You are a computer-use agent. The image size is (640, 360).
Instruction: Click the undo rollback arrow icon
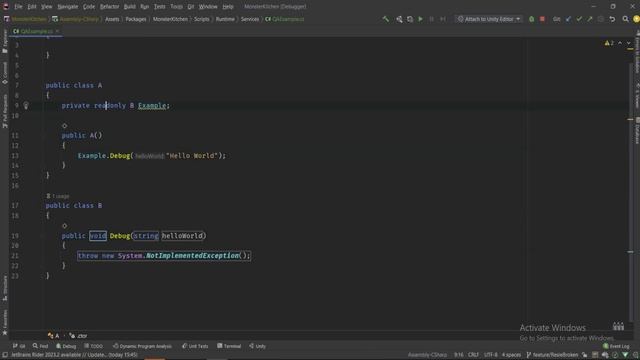pyautogui.click(x=612, y=19)
